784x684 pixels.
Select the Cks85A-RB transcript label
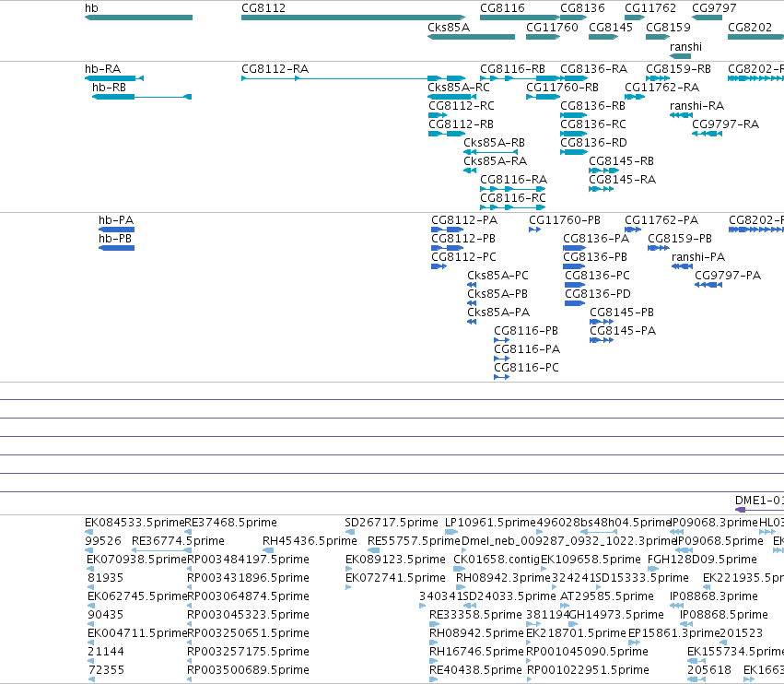[494, 143]
